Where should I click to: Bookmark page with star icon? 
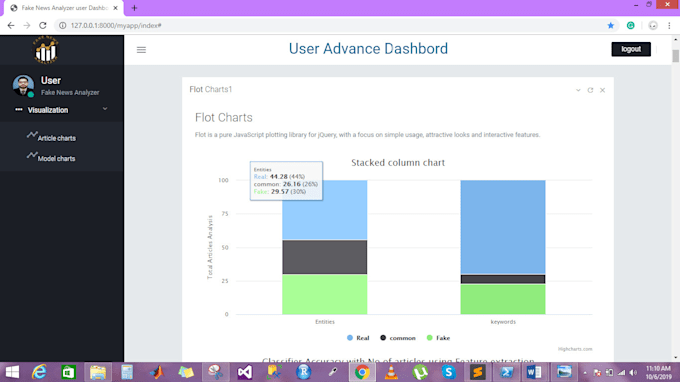[611, 26]
